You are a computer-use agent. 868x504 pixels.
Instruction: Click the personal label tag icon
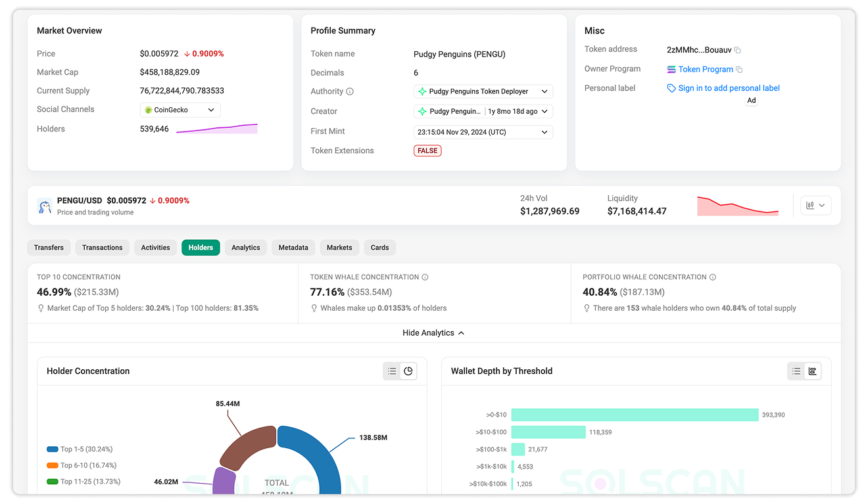tap(671, 88)
